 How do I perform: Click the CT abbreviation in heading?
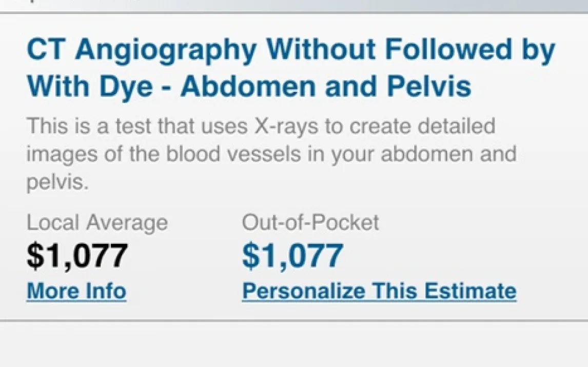[43, 50]
